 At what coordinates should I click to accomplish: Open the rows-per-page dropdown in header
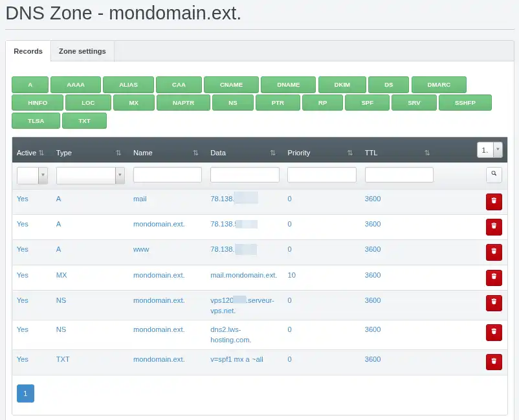pos(490,150)
